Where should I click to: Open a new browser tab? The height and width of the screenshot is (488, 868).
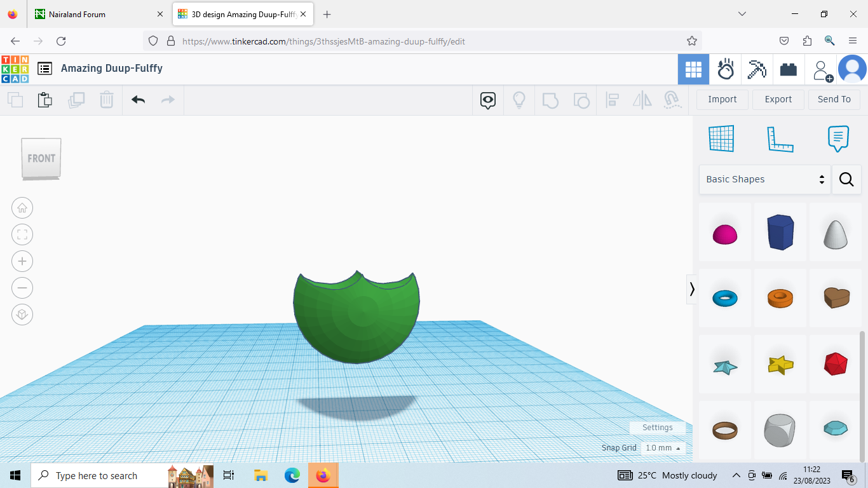pos(327,14)
